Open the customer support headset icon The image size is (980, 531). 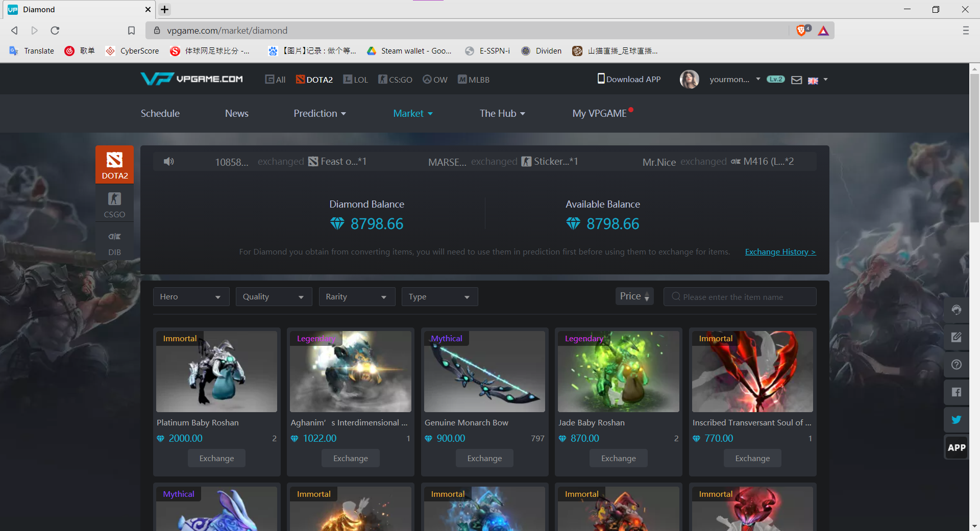956,310
